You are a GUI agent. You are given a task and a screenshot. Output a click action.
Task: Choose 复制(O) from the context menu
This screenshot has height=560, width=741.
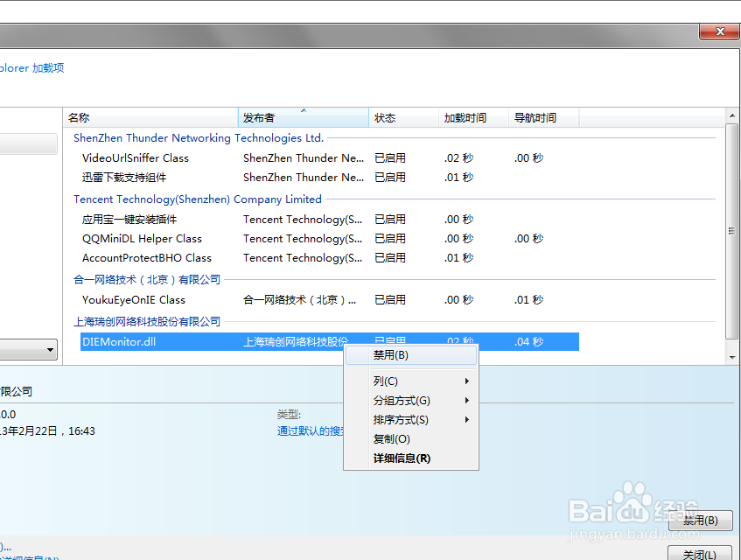click(x=410, y=439)
